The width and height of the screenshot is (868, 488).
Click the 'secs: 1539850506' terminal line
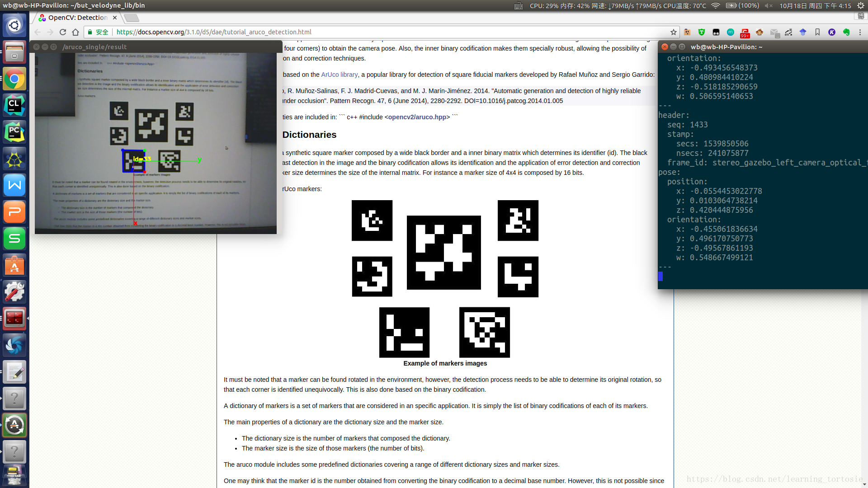tap(712, 144)
